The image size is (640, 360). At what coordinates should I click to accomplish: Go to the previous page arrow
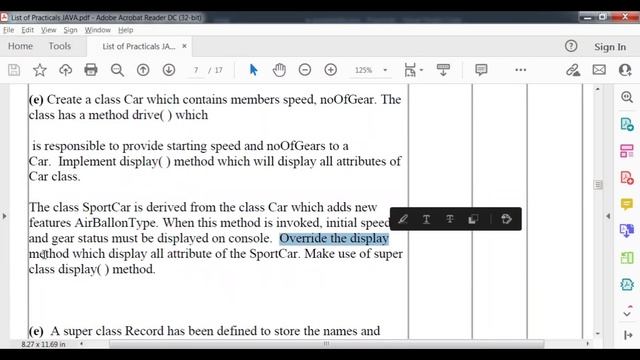[143, 70]
